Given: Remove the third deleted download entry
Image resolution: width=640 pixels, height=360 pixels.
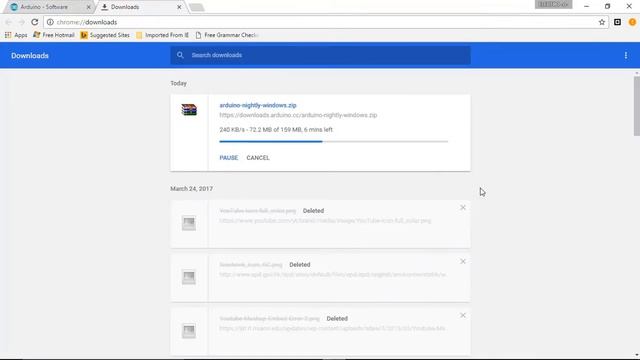Looking at the screenshot, I should pos(463,315).
